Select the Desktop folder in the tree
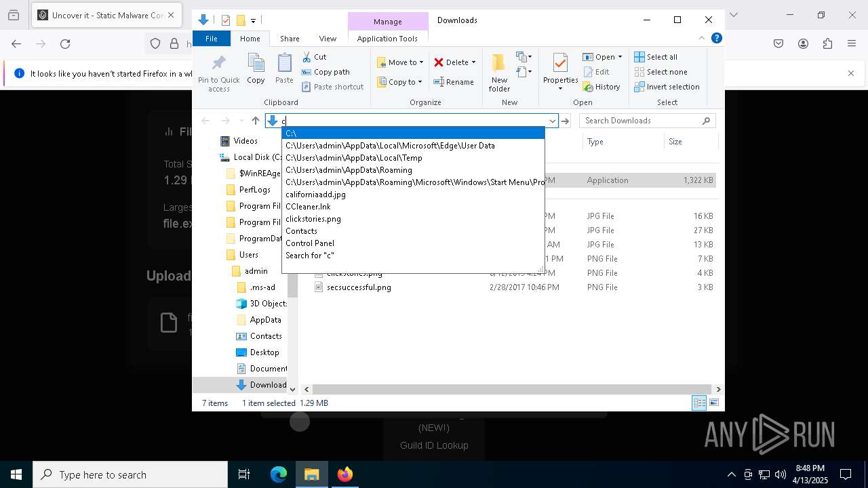 [x=263, y=352]
